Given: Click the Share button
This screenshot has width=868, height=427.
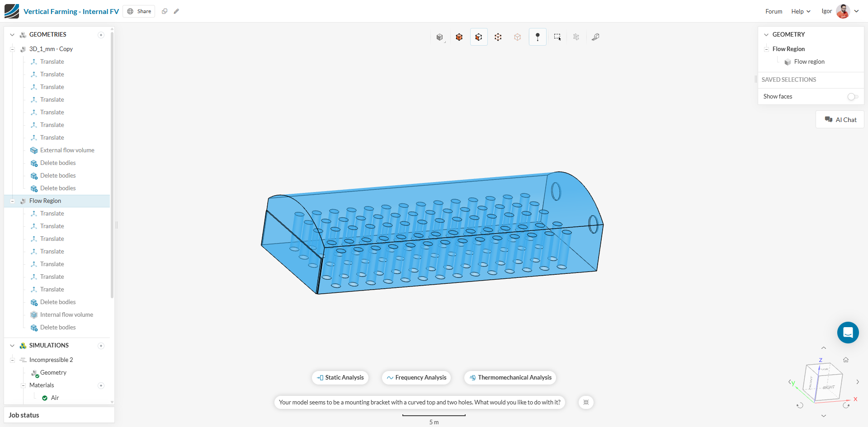Looking at the screenshot, I should [139, 11].
